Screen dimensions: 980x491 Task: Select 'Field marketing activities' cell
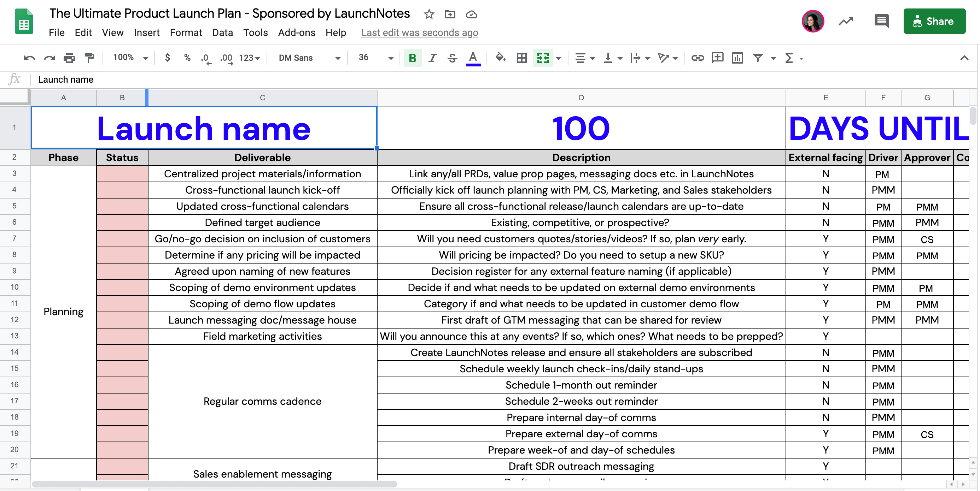pyautogui.click(x=262, y=336)
